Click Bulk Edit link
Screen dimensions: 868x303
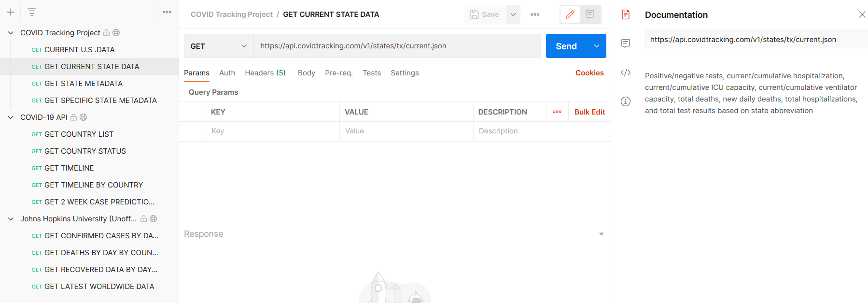click(x=589, y=112)
